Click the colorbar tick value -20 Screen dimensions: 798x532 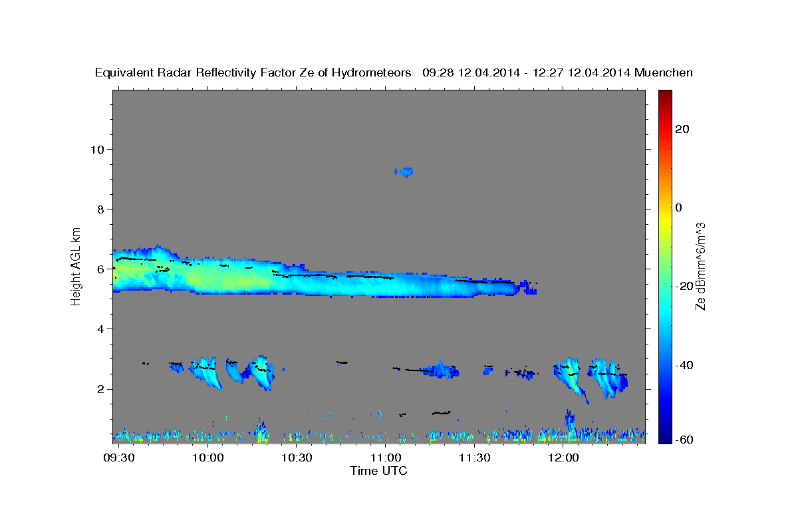tap(684, 286)
